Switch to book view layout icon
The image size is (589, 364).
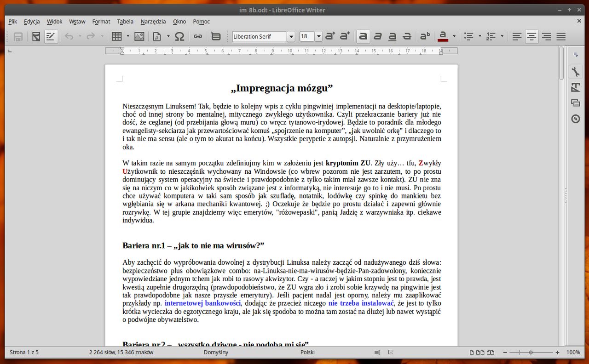(491, 353)
